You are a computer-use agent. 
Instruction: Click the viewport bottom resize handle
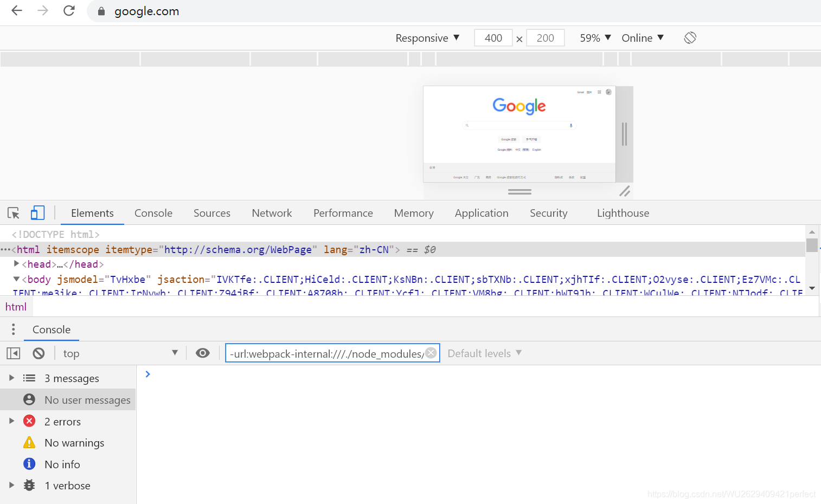[519, 191]
